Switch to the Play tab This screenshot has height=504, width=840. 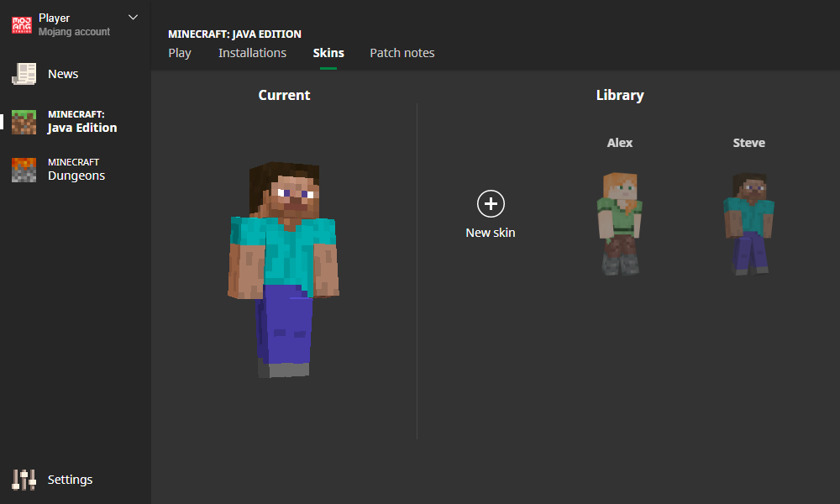coord(180,53)
